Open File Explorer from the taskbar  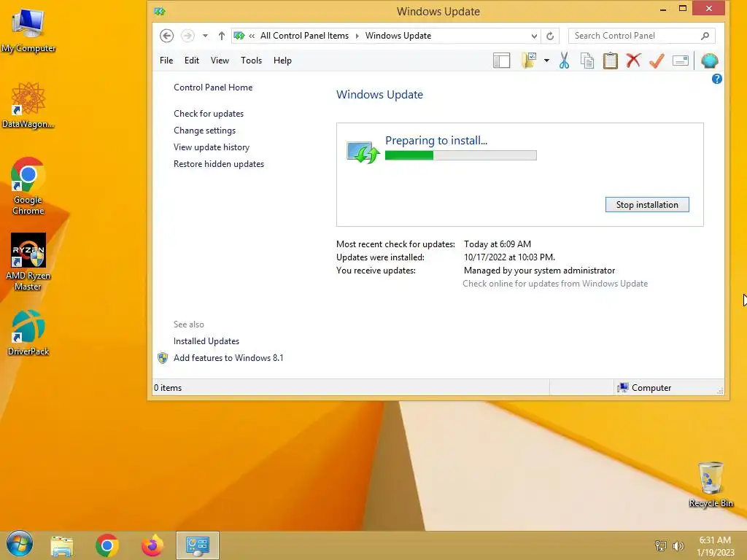(x=62, y=545)
